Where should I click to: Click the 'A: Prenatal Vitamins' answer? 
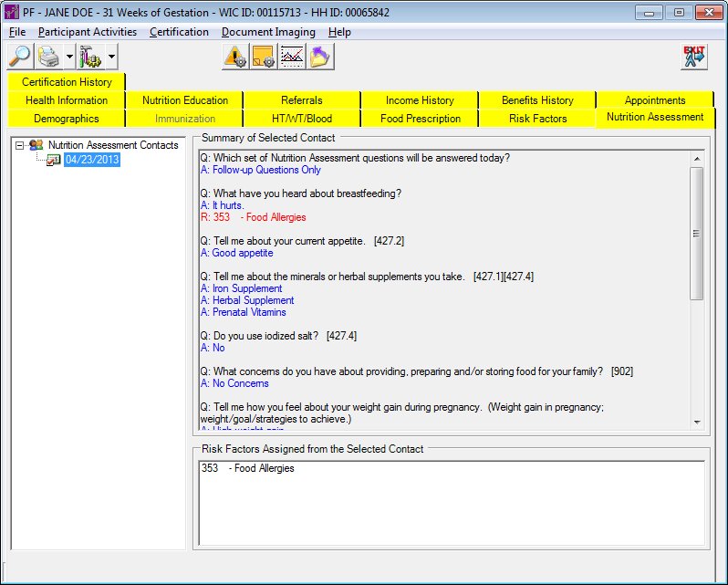coord(243,312)
